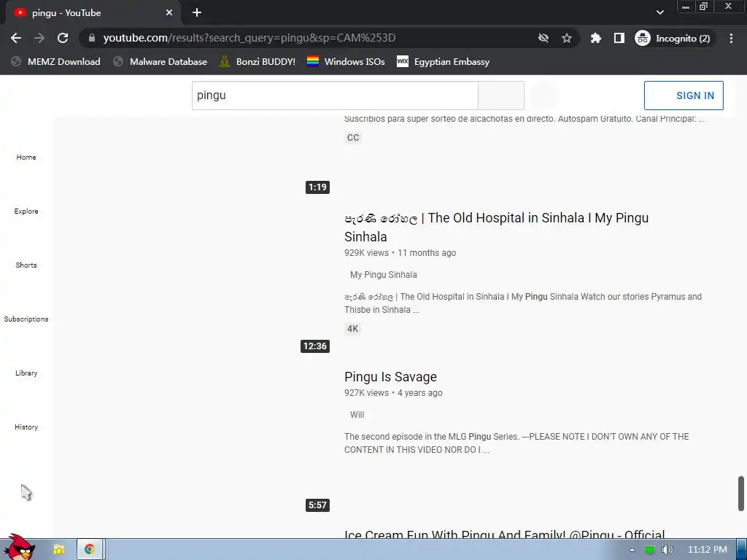Go back to the previous page
747x560 pixels.
click(x=16, y=38)
